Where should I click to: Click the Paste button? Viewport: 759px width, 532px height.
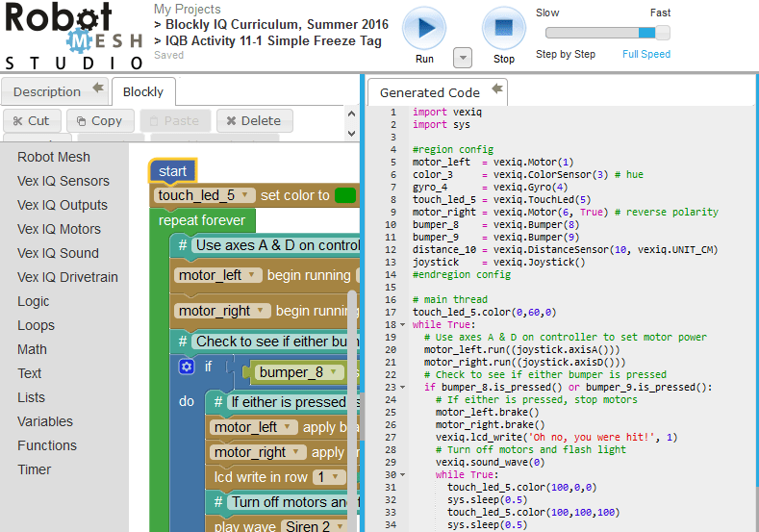tap(175, 120)
